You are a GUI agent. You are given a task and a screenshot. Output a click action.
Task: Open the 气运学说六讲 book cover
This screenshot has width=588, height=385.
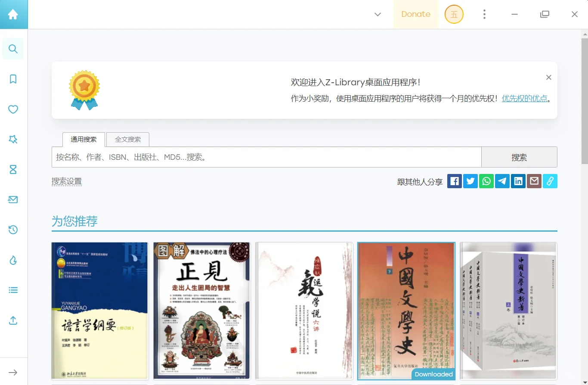(304, 311)
